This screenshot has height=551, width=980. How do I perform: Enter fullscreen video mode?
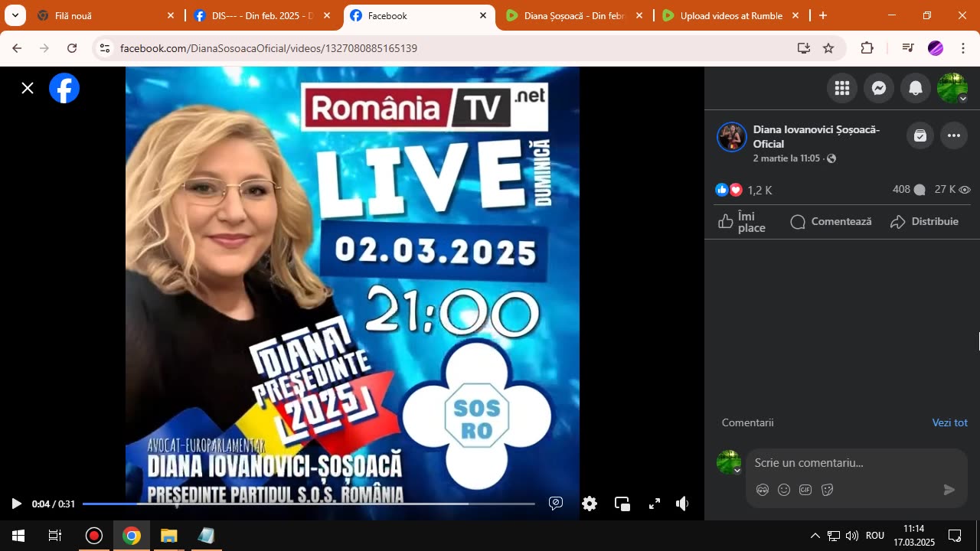655,504
